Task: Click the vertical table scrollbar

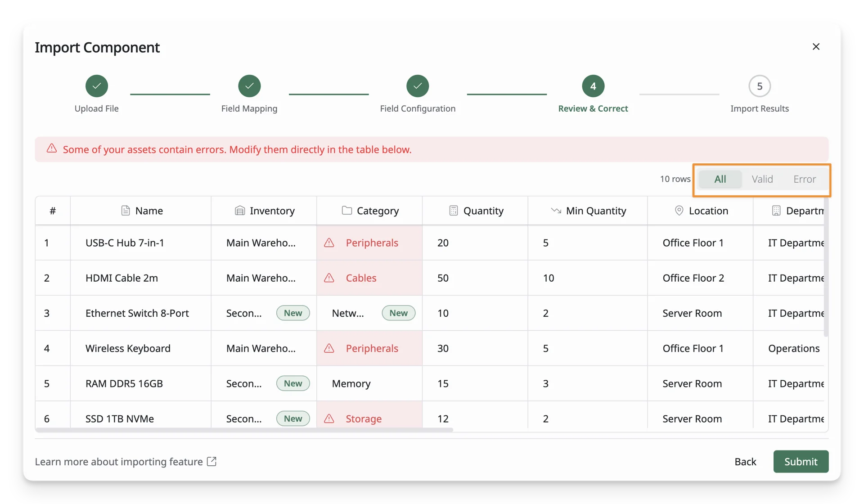Action: (x=826, y=267)
